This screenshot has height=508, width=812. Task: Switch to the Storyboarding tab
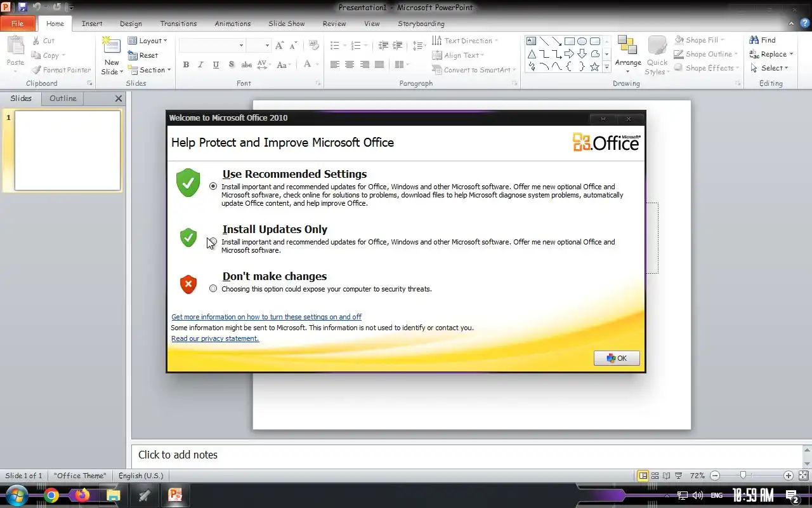click(421, 23)
